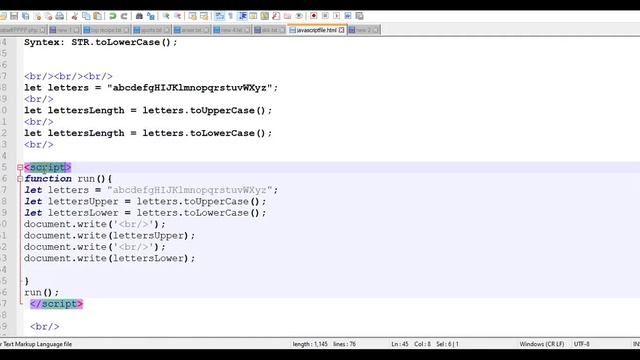
Task: Click the Save Recorded Macro icon
Action: tap(360, 16)
